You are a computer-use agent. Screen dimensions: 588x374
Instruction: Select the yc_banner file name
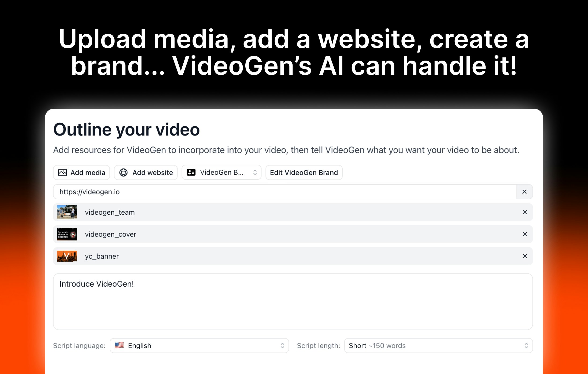point(102,256)
